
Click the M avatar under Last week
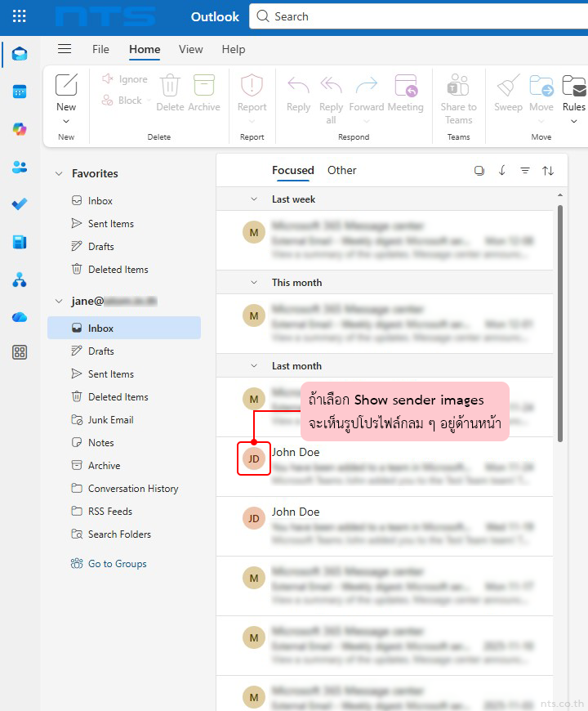[254, 233]
